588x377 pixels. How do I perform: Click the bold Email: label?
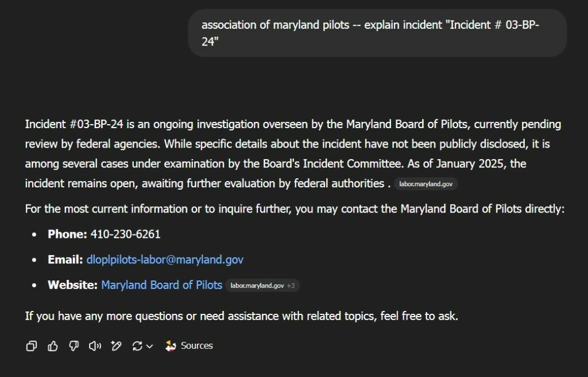tap(65, 259)
